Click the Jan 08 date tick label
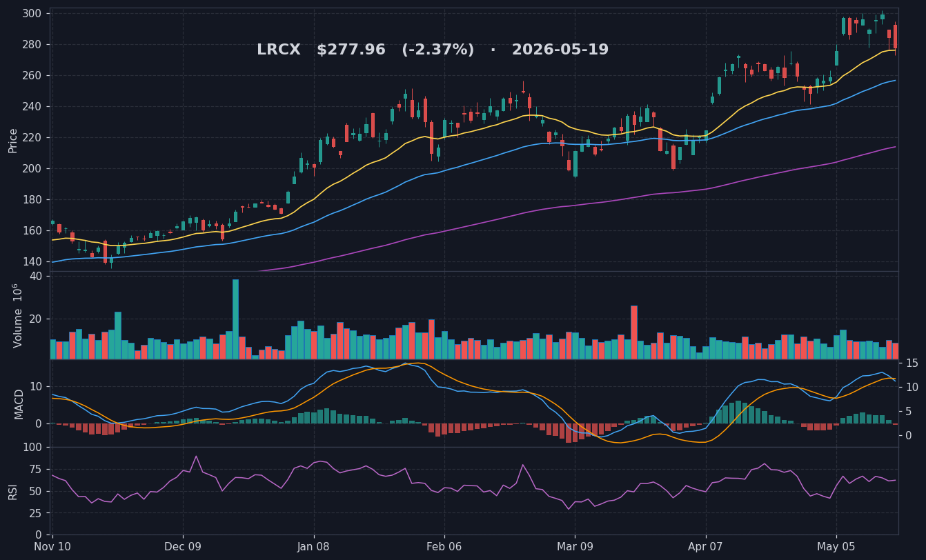The image size is (926, 560). pyautogui.click(x=314, y=548)
